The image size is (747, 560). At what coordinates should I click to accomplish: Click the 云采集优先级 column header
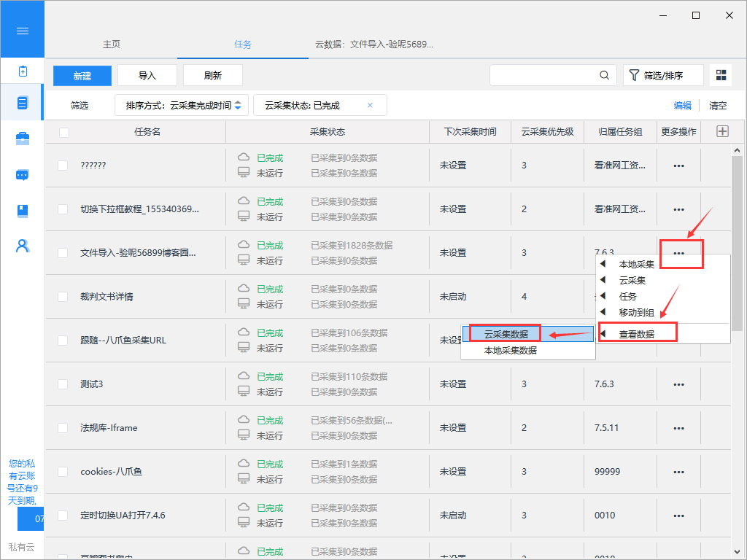point(547,132)
